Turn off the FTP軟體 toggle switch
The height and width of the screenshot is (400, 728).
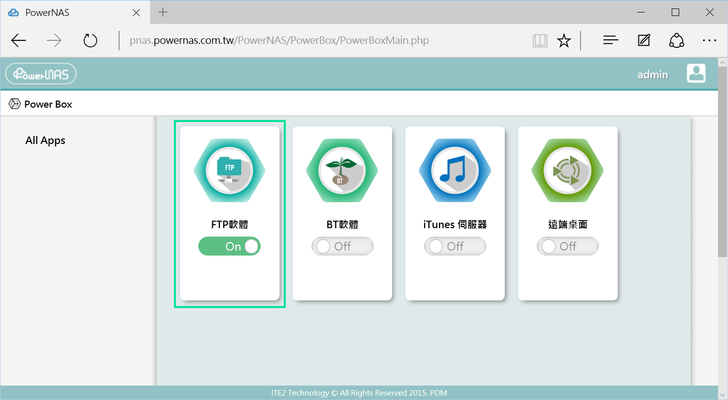click(x=230, y=246)
